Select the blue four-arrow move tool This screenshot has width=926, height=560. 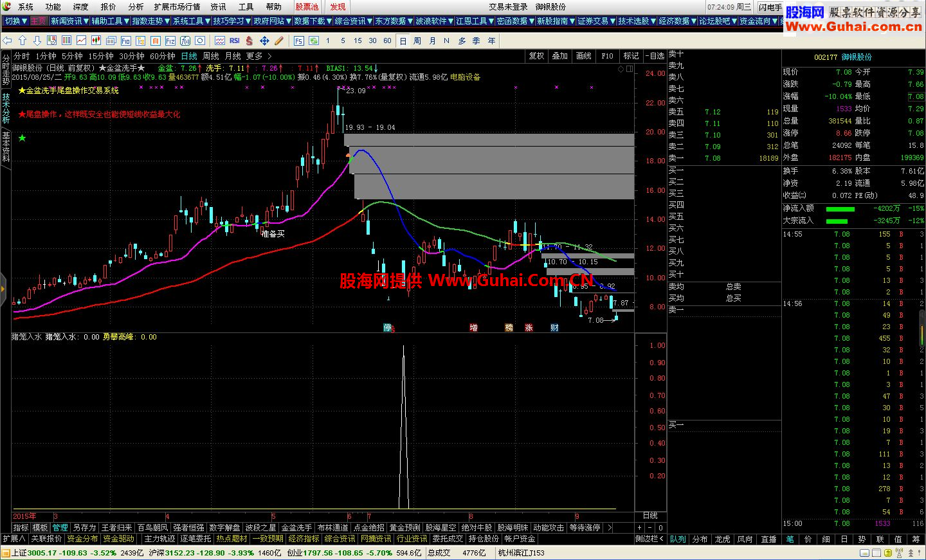pos(264,41)
